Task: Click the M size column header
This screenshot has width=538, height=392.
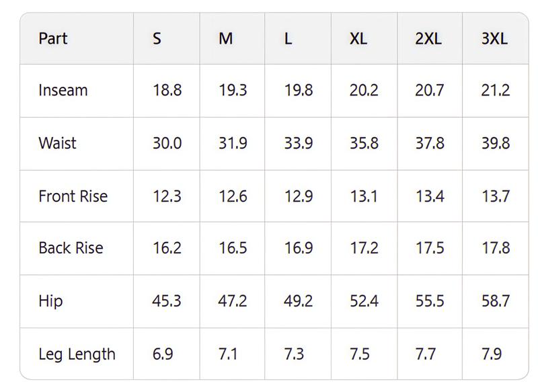Action: coord(226,38)
